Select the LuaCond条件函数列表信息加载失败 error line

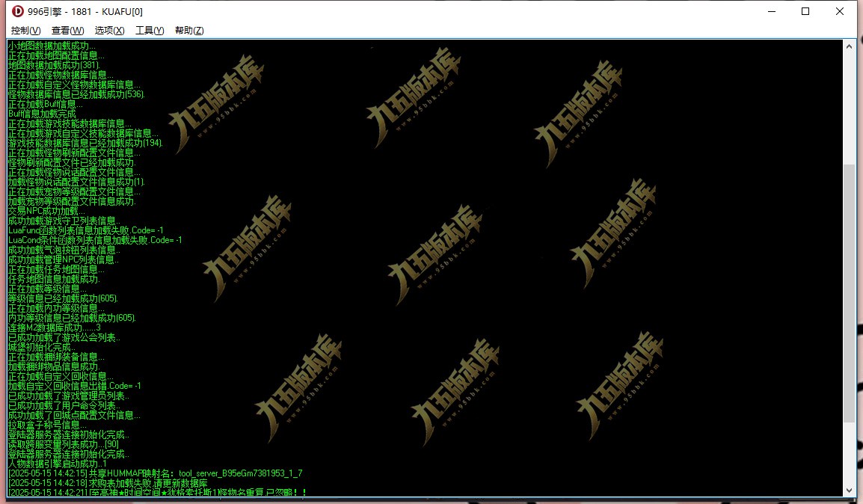point(95,241)
